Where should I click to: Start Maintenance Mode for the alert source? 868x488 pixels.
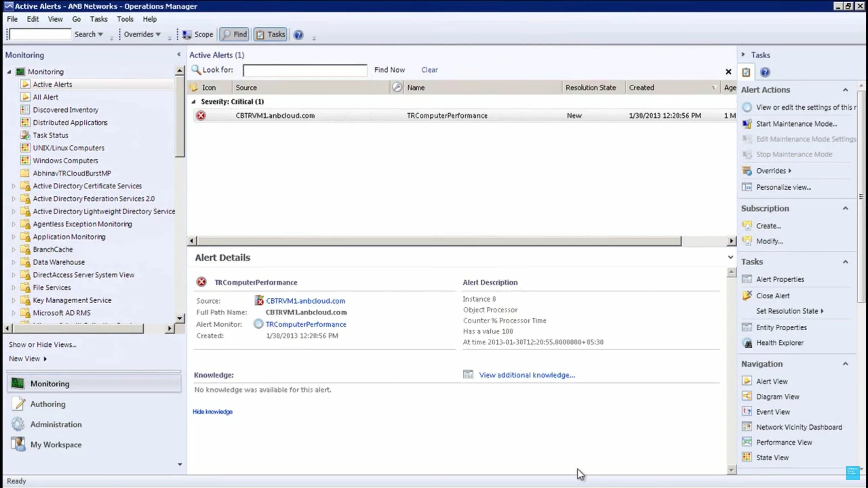[797, 124]
